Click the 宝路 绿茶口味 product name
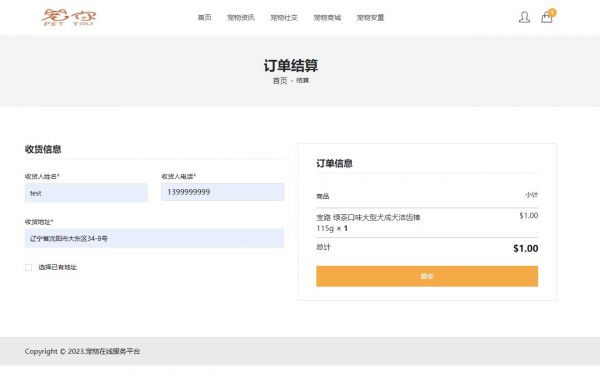Image resolution: width=600 pixels, height=381 pixels. pos(368,223)
